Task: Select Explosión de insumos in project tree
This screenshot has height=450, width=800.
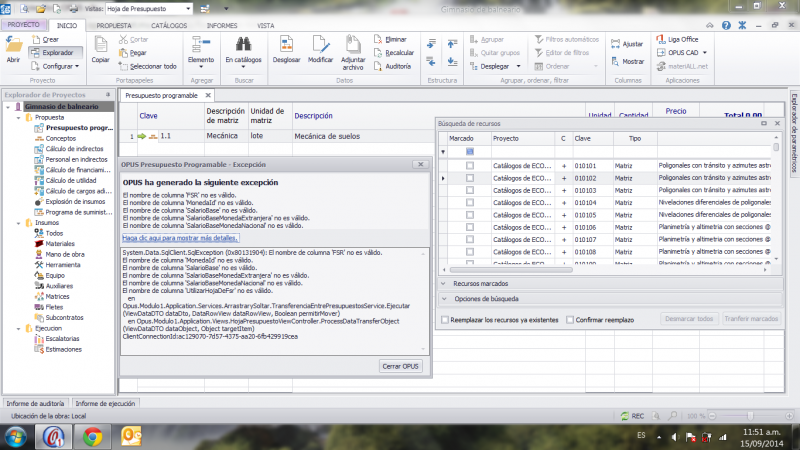Action: (75, 202)
